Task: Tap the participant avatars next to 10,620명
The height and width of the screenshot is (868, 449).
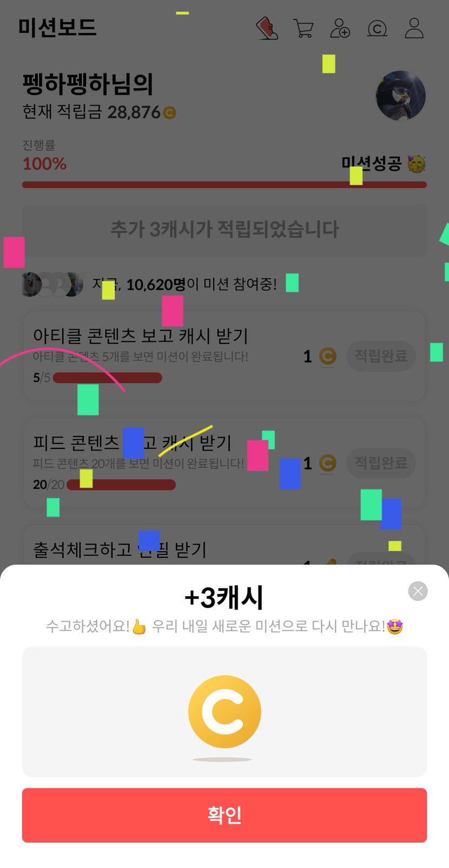Action: 53,284
